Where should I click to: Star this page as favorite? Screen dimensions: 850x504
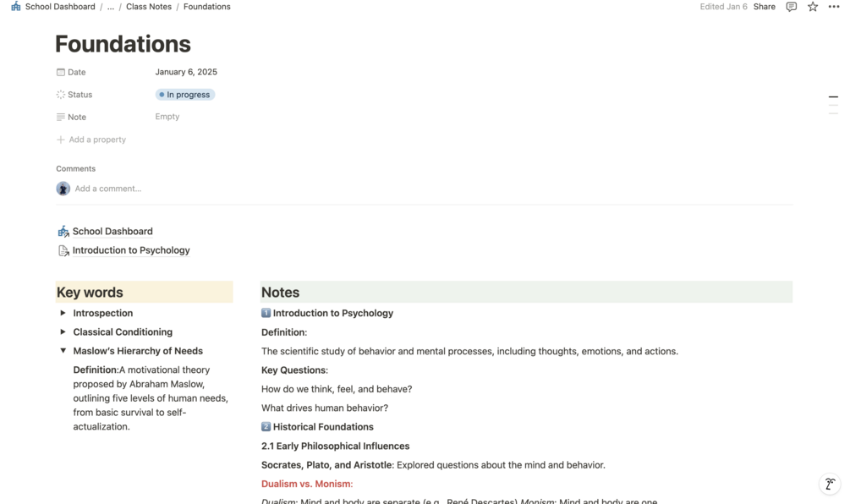813,7
